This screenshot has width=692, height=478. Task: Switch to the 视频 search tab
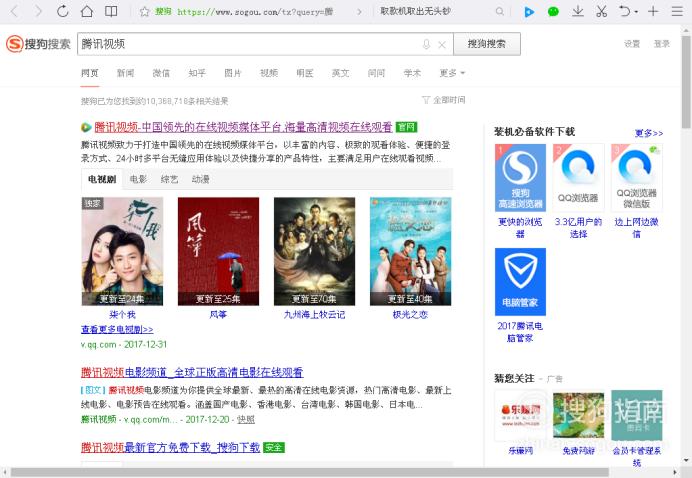tap(269, 73)
